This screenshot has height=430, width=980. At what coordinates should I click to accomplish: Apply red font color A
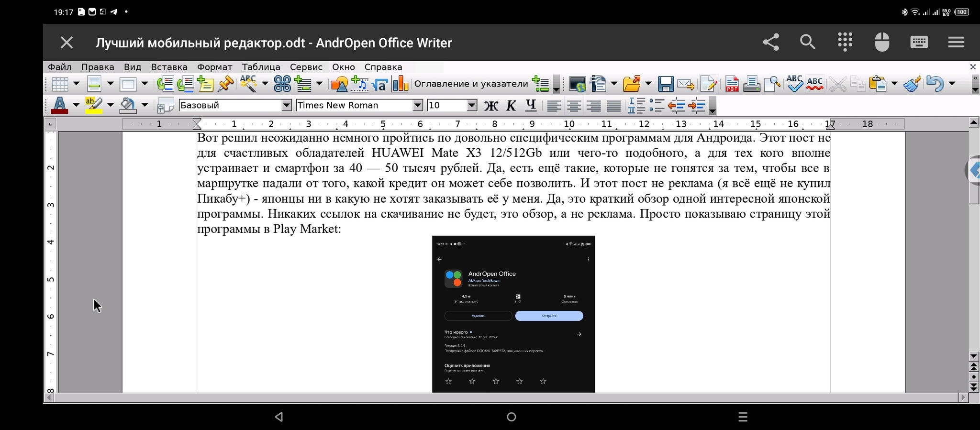pyautogui.click(x=59, y=105)
